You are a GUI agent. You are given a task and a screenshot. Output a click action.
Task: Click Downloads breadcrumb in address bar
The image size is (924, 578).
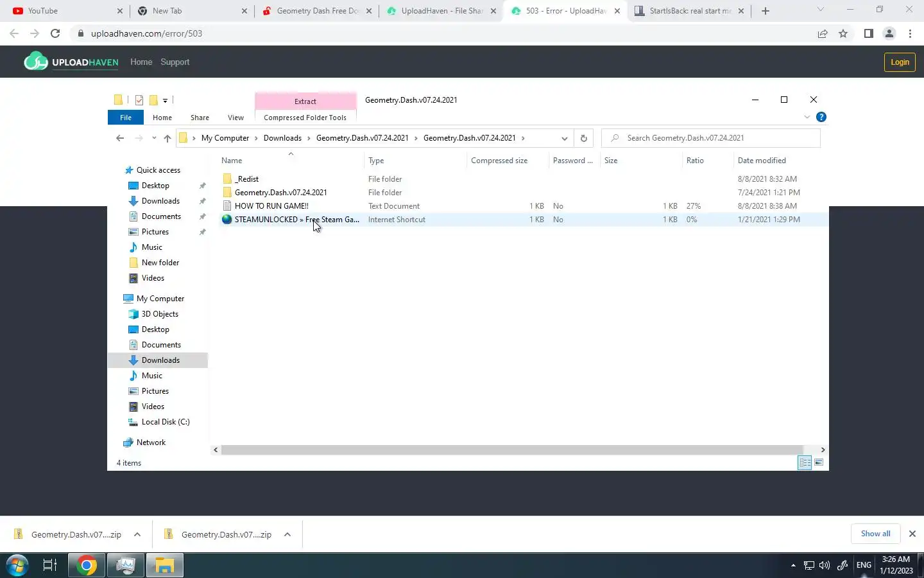[282, 138]
